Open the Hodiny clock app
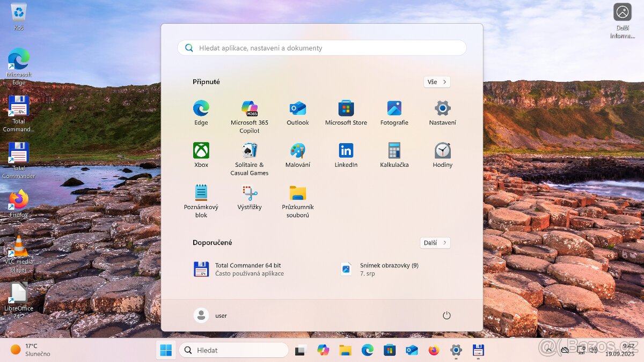This screenshot has height=362, width=644. click(x=443, y=151)
